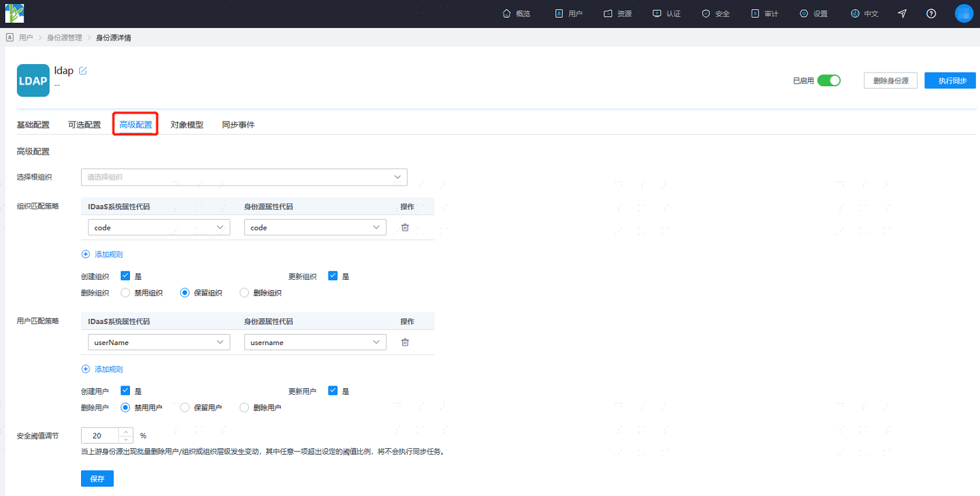Viewport: 980px width, 496px height.
Task: Click the 保存 save button
Action: pyautogui.click(x=97, y=478)
